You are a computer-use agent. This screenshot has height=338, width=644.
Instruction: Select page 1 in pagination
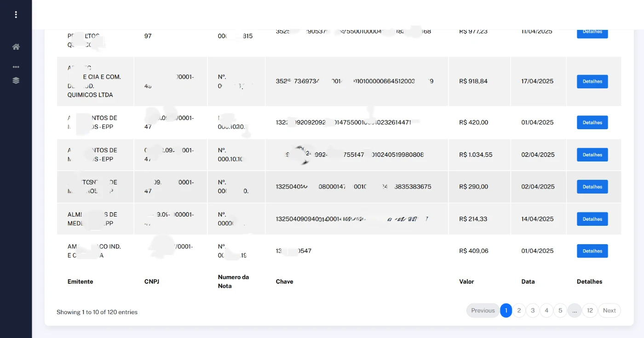coord(506,311)
